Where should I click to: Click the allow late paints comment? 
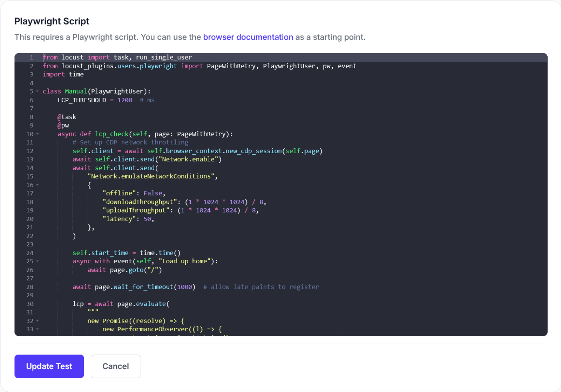[x=261, y=286]
